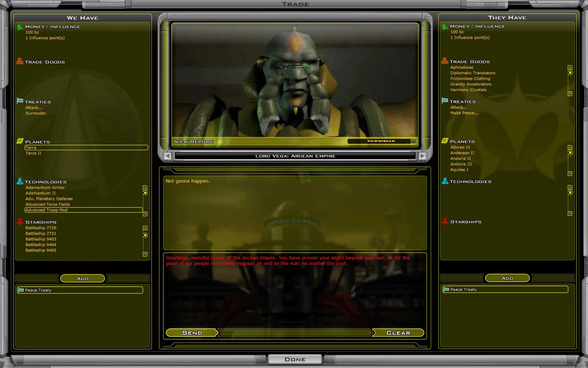Click the orange Trade Goods crate icon under They Have

[445, 61]
